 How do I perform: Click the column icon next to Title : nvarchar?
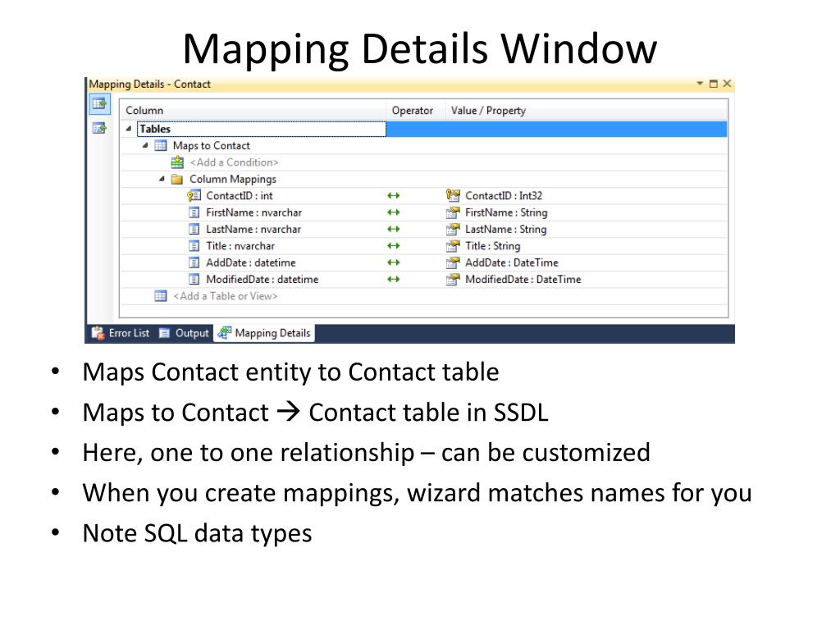[x=194, y=246]
